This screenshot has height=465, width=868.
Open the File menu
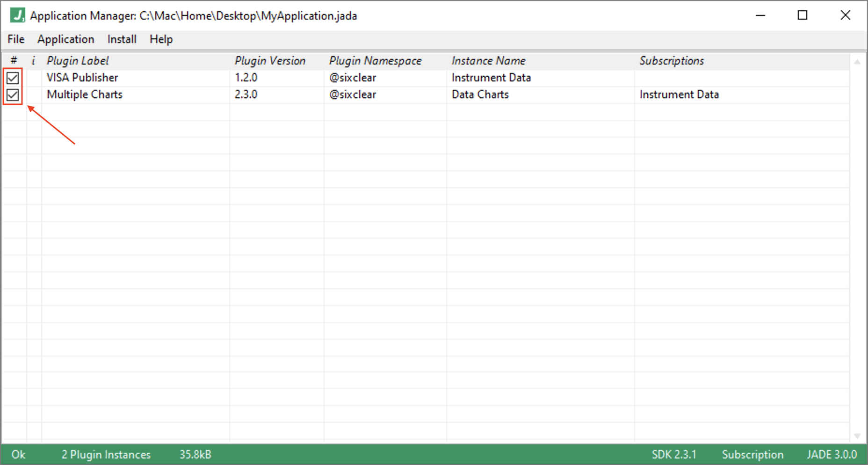[x=15, y=39]
